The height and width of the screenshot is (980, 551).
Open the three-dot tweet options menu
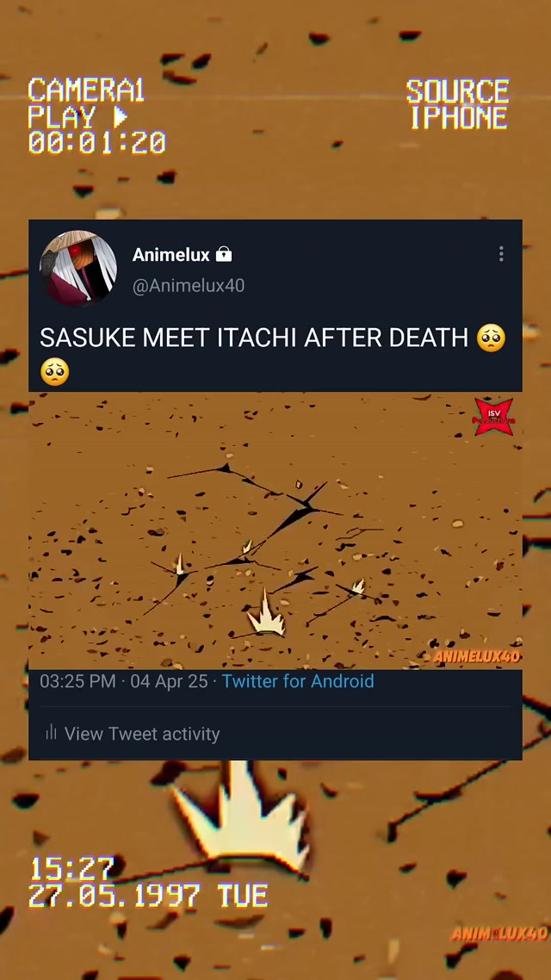coord(501,254)
